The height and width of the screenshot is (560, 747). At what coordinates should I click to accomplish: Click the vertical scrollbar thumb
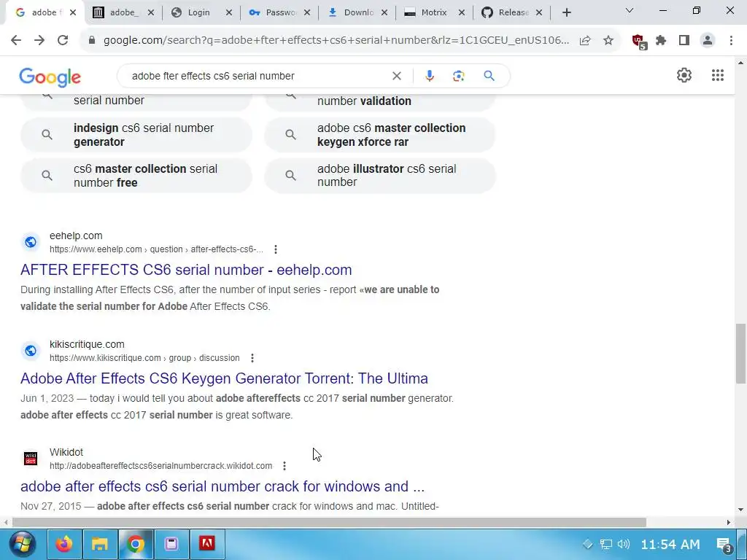741,354
